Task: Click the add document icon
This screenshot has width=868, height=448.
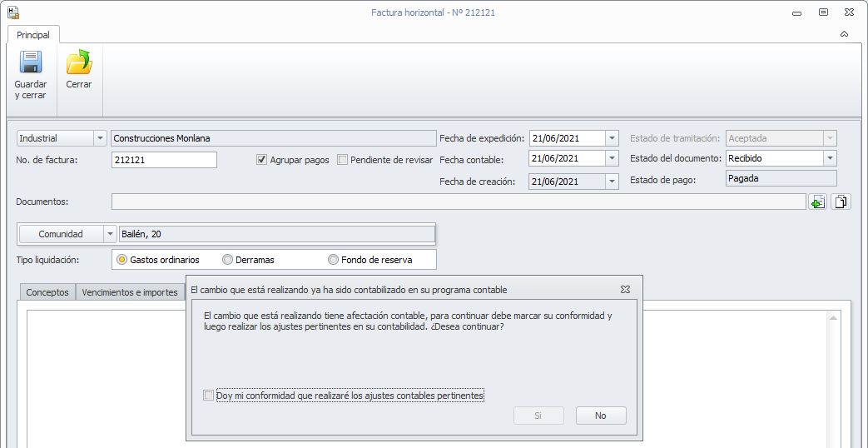Action: [x=818, y=202]
